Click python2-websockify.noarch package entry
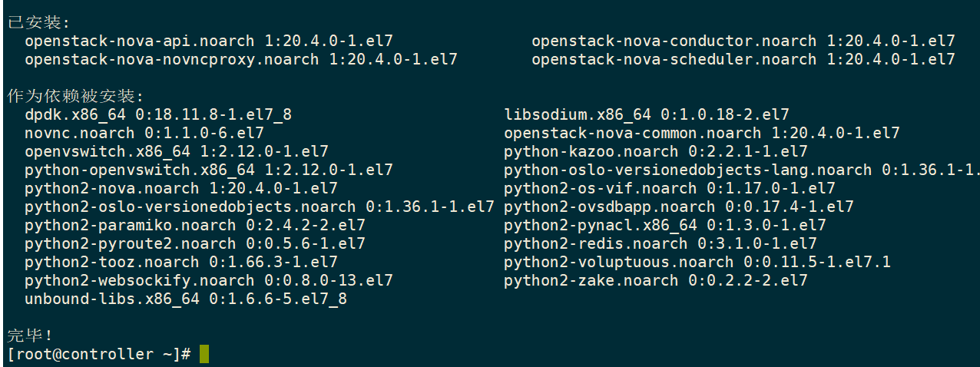This screenshot has height=367, width=980. [x=209, y=280]
